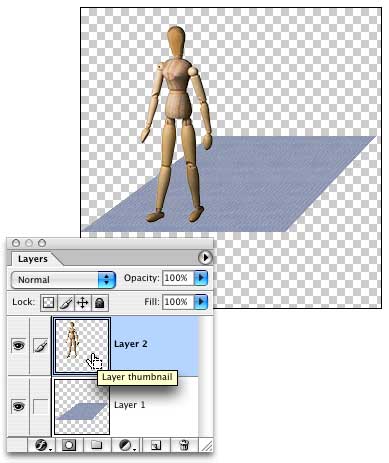Select the Layers tab

pos(33,259)
